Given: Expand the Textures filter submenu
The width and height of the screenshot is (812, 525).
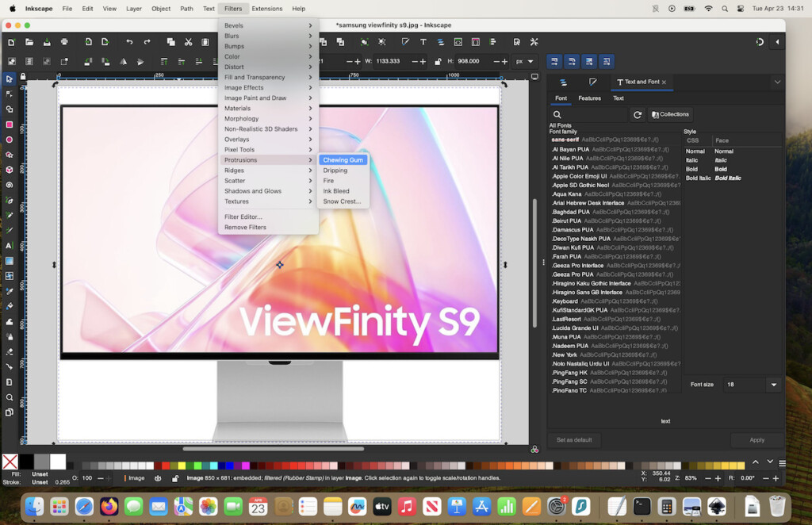Looking at the screenshot, I should 268,201.
